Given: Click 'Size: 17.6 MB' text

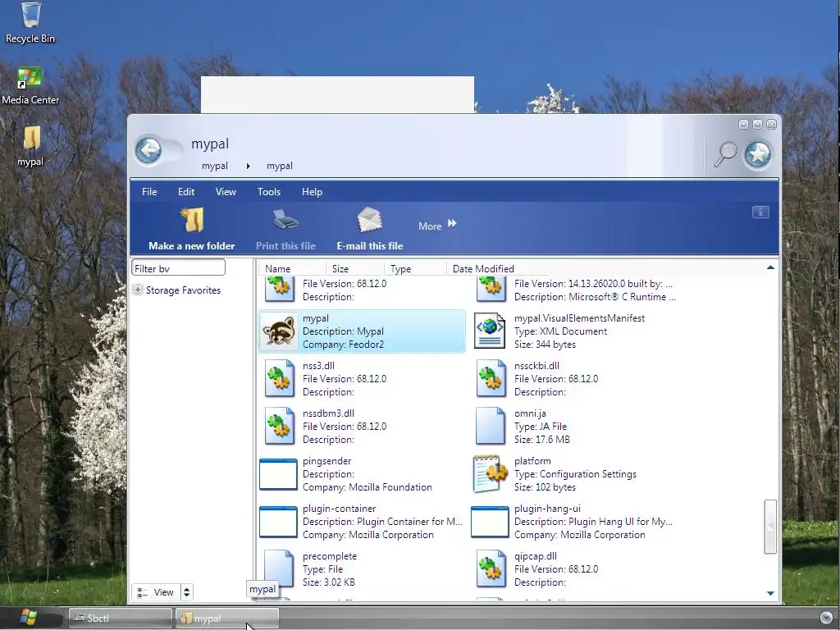Looking at the screenshot, I should [x=541, y=440].
